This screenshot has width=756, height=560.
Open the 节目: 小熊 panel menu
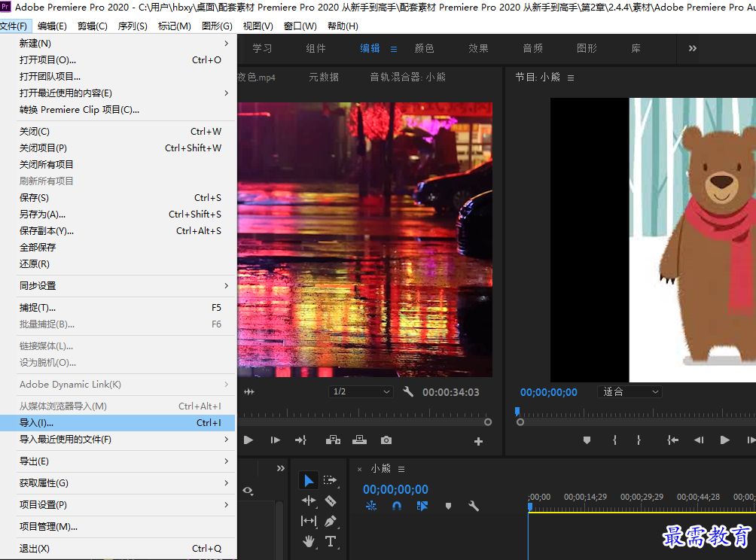coord(571,78)
